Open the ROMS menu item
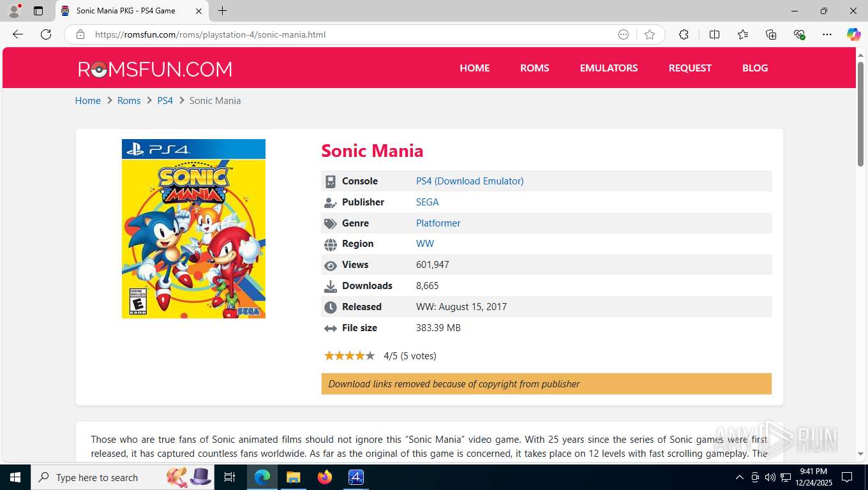Viewport: 868px width, 490px height. tap(535, 68)
